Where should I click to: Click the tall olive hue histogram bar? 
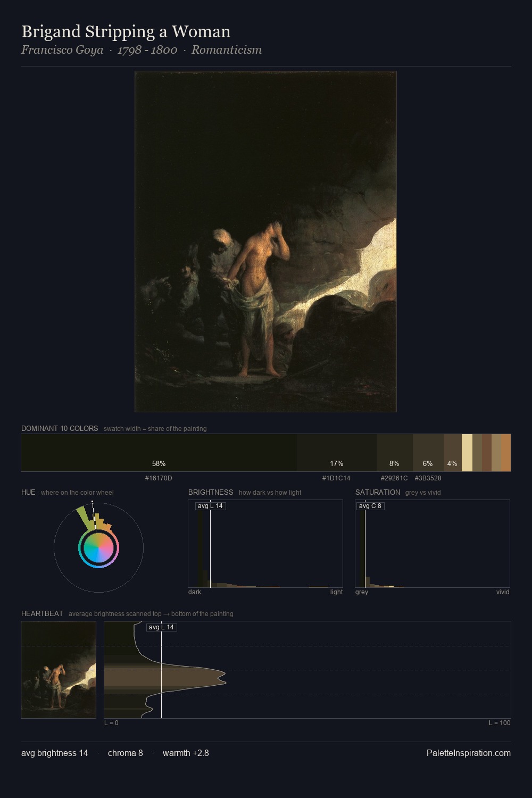(x=85, y=519)
